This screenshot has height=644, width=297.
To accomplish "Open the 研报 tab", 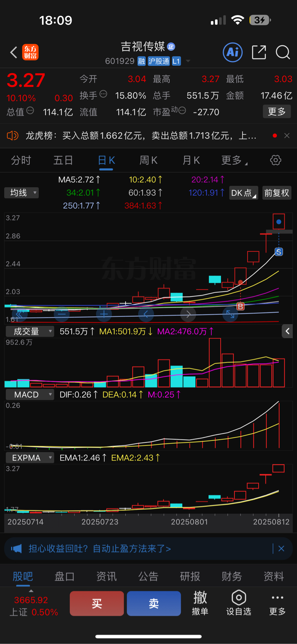I will 190,576.
